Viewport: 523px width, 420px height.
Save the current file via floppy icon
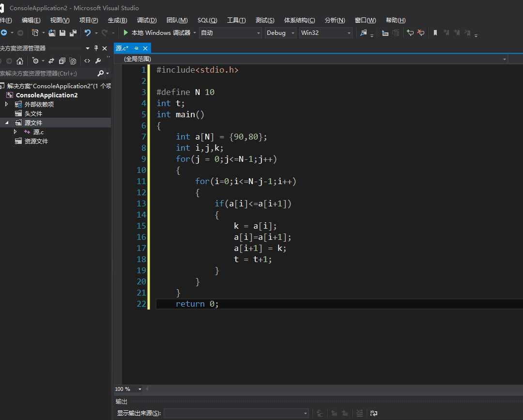62,32
